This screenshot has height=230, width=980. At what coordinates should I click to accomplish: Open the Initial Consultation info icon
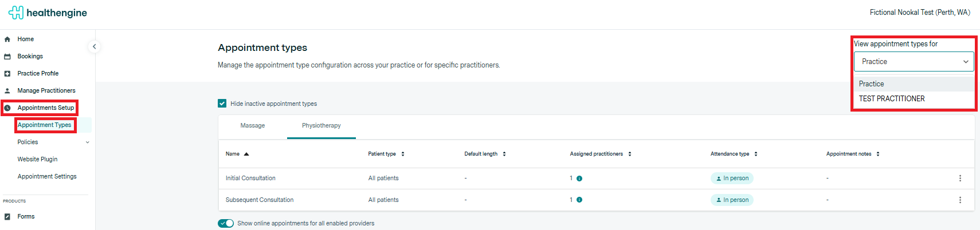579,179
